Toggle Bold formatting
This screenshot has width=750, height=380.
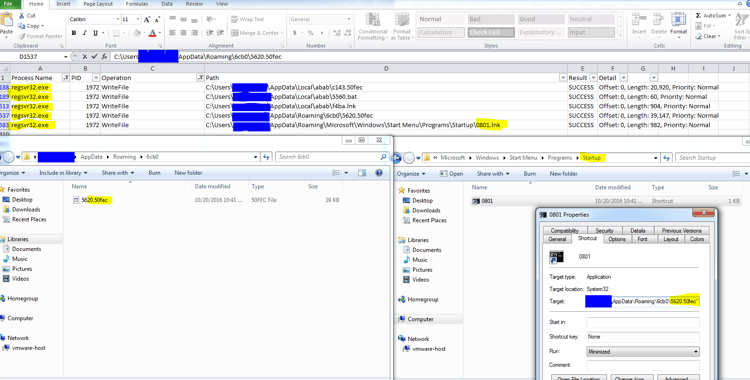(74, 33)
